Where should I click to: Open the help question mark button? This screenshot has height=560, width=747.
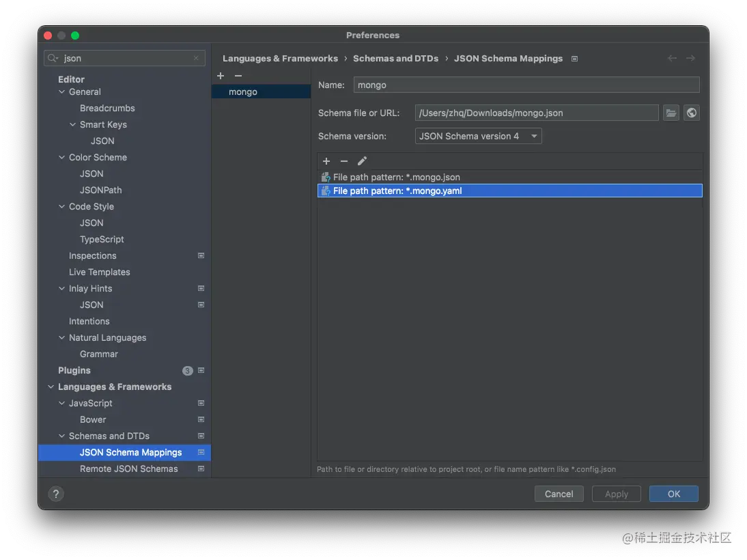click(56, 494)
